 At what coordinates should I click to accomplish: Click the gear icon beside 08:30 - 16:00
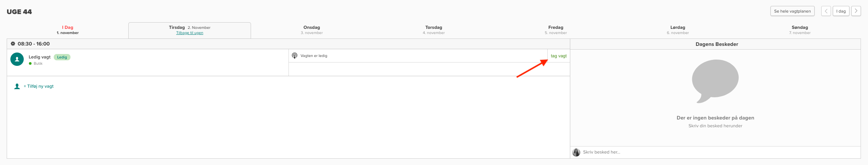(13, 44)
